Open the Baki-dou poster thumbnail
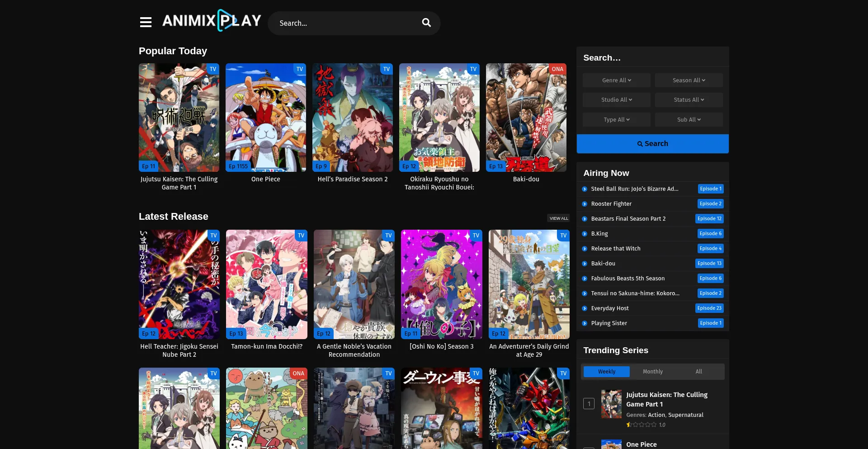868x449 pixels. (526, 118)
